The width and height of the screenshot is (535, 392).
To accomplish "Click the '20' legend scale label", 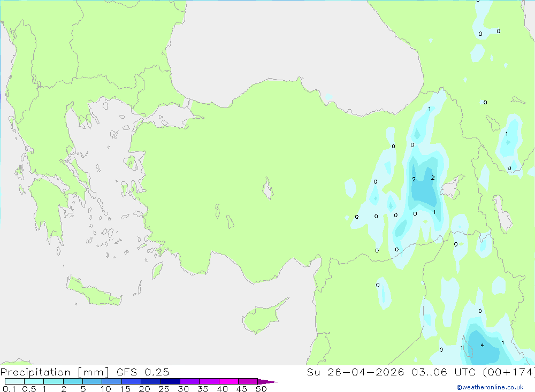I will [x=144, y=389].
